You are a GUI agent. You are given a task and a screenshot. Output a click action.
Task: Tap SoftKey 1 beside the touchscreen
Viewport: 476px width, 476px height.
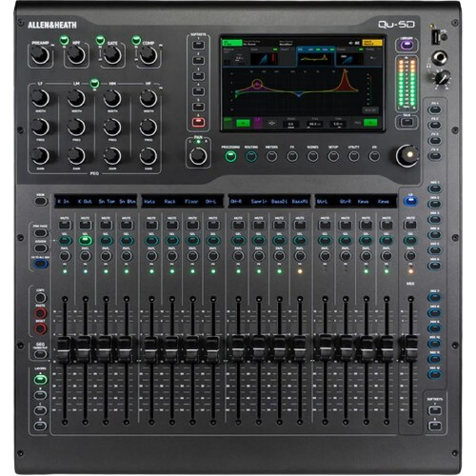(x=198, y=45)
